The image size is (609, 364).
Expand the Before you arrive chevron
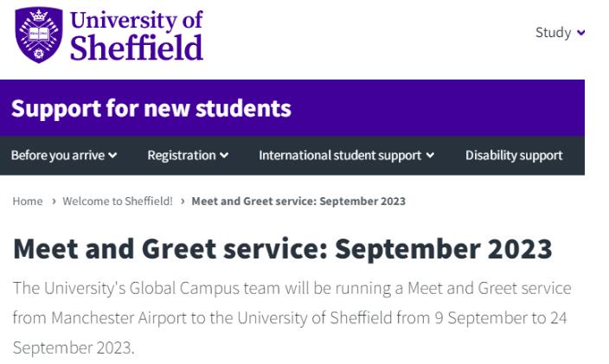[112, 156]
